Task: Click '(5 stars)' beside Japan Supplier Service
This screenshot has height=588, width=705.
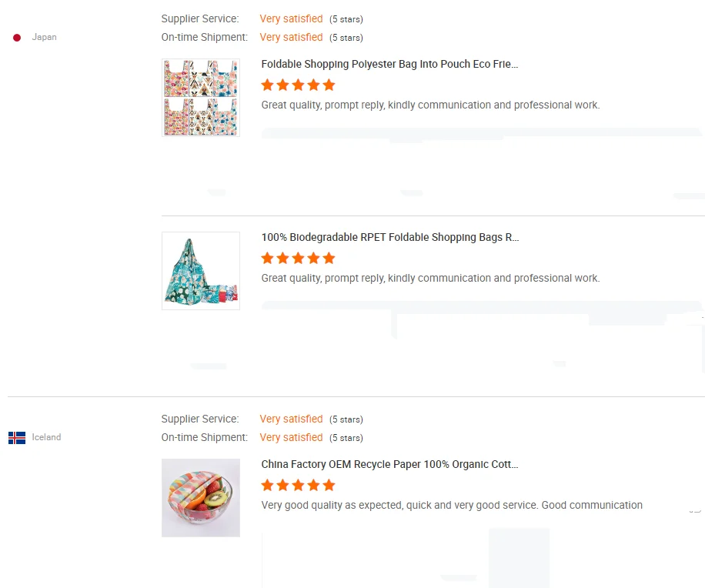Action: tap(346, 19)
